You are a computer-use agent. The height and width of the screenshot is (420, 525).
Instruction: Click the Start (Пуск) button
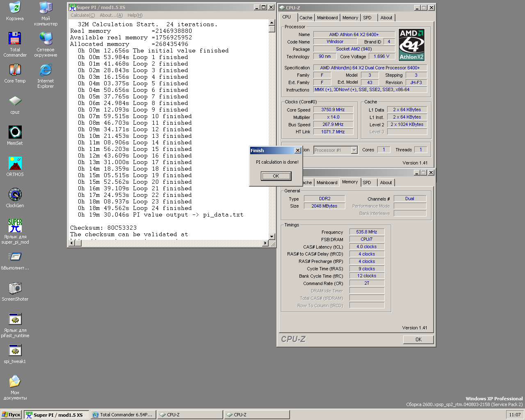point(11,415)
